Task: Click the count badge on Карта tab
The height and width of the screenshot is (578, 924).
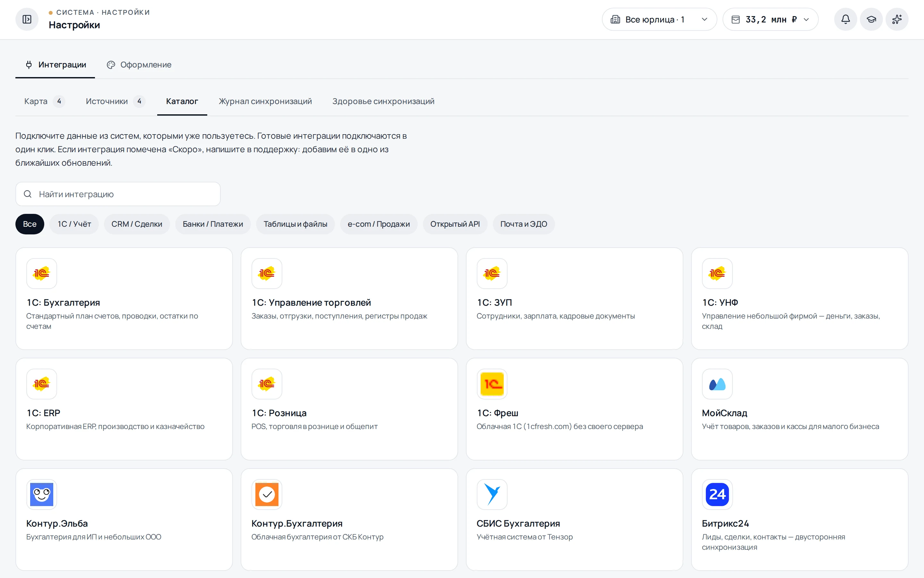Action: pos(59,101)
